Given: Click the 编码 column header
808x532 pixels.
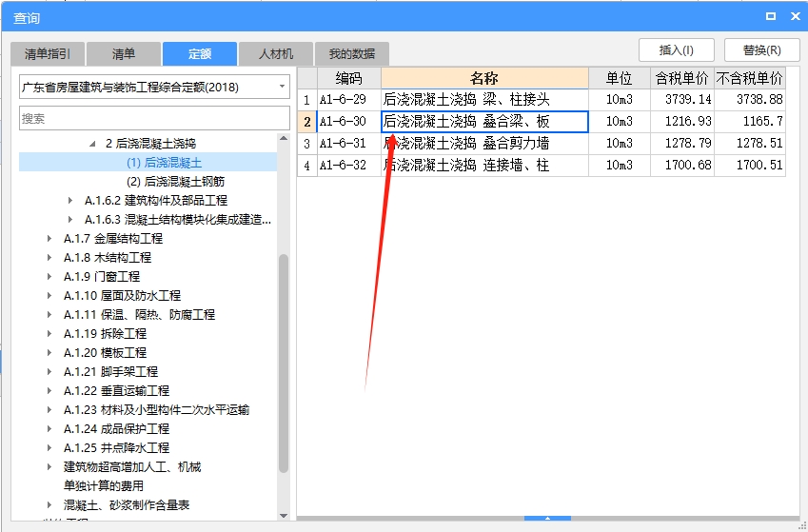Looking at the screenshot, I should pyautogui.click(x=349, y=78).
